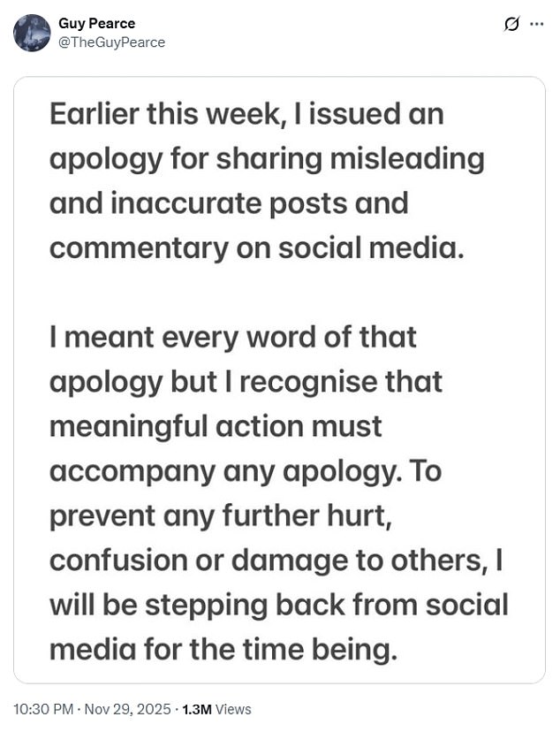Open the Grok icon on the post
This screenshot has width=560, height=732.
point(511,25)
